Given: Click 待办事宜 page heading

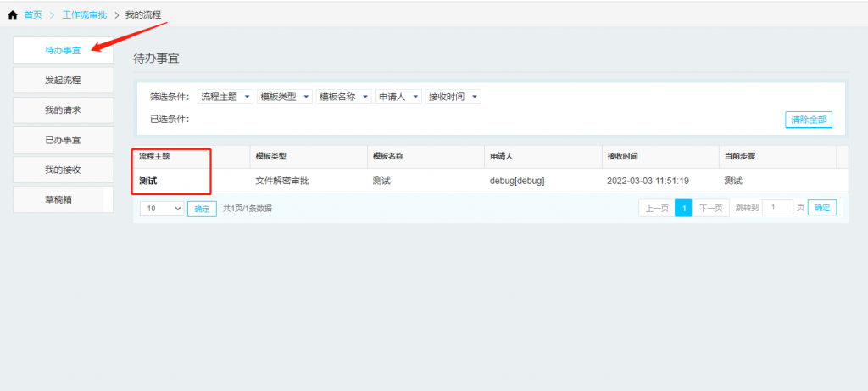Looking at the screenshot, I should [x=156, y=59].
